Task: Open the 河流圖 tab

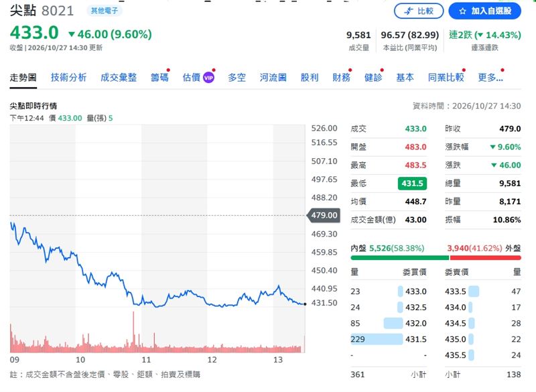Action: 273,78
